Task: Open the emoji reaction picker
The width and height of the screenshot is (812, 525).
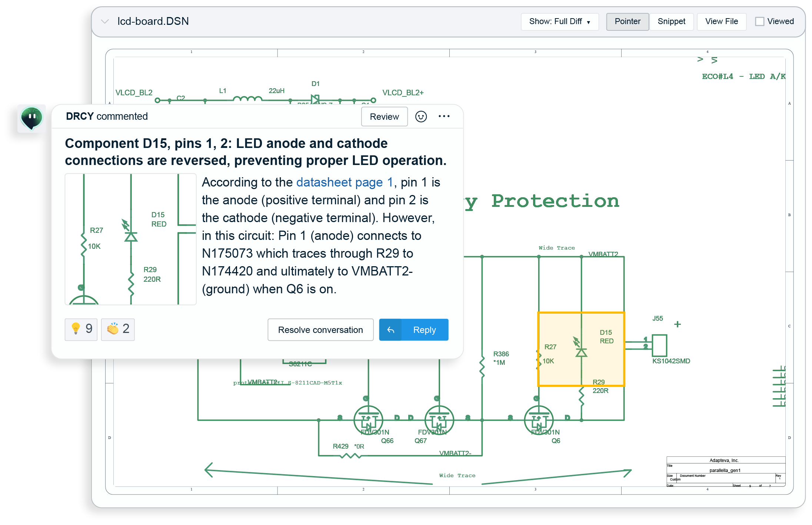Action: [x=421, y=116]
